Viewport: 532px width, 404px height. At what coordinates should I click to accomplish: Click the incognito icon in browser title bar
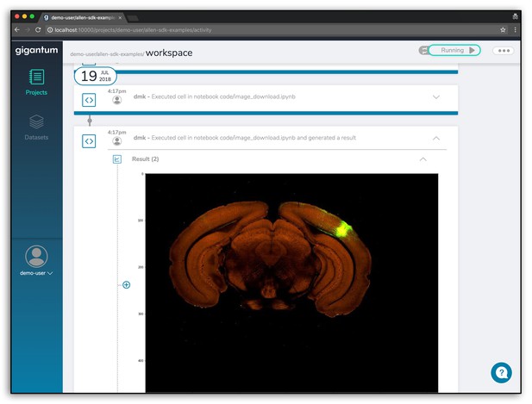click(515, 16)
